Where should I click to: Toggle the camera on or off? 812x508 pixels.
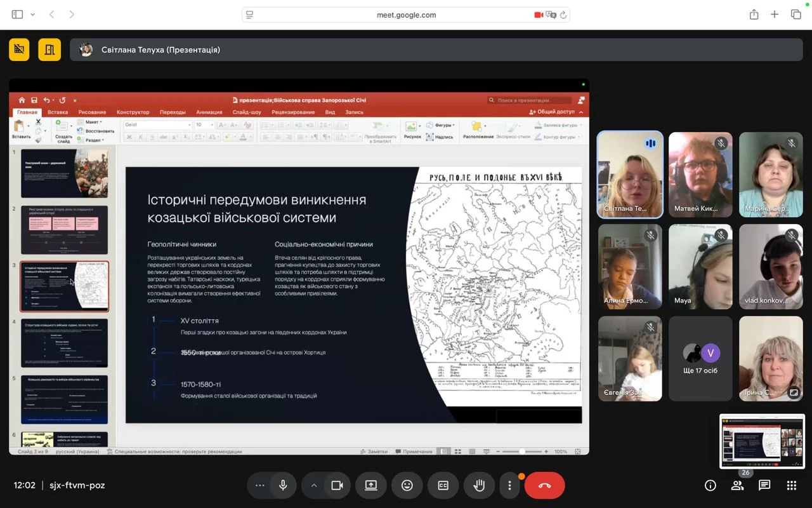[337, 485]
